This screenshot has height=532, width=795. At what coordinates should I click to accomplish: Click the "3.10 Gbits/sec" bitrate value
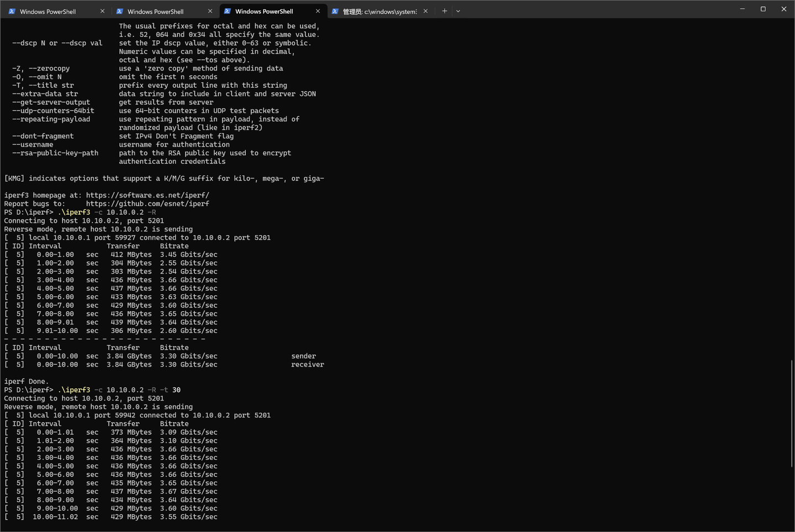coord(189,441)
